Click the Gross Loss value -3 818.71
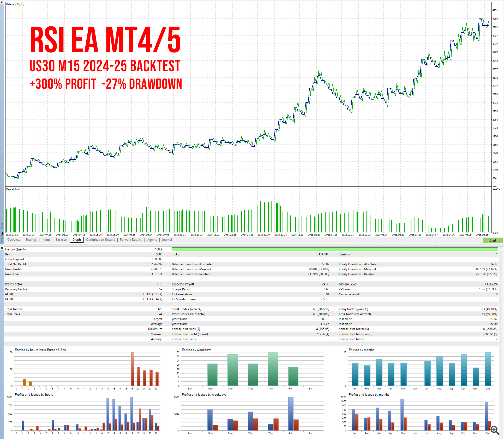504x439 pixels. (x=156, y=274)
